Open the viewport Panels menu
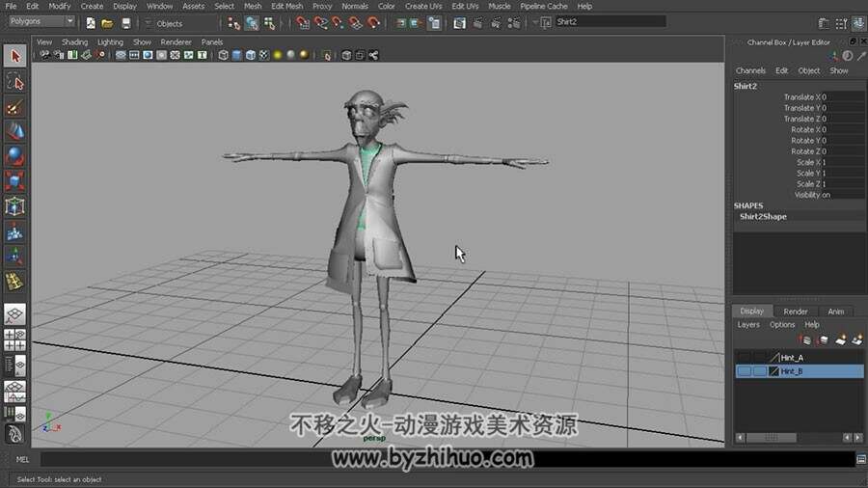The height and width of the screenshot is (488, 868). pyautogui.click(x=212, y=42)
